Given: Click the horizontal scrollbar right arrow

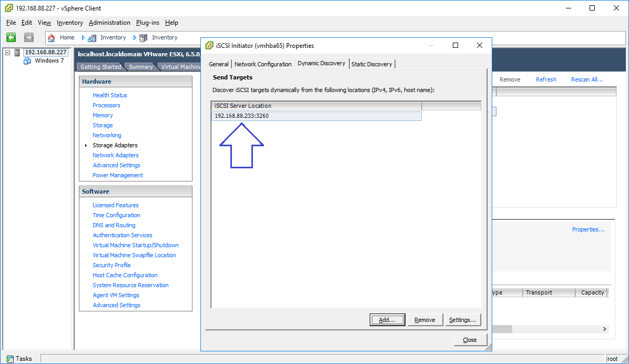Looking at the screenshot, I should pos(604,329).
